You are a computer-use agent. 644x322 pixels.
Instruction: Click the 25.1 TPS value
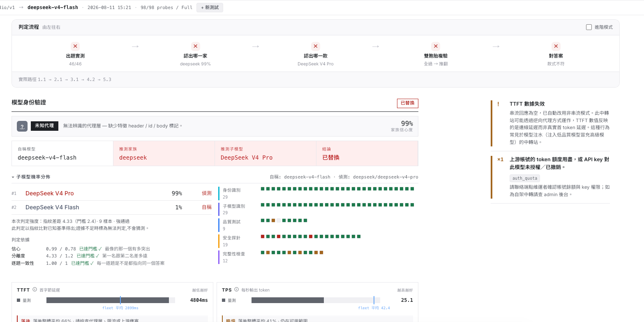[x=407, y=300]
